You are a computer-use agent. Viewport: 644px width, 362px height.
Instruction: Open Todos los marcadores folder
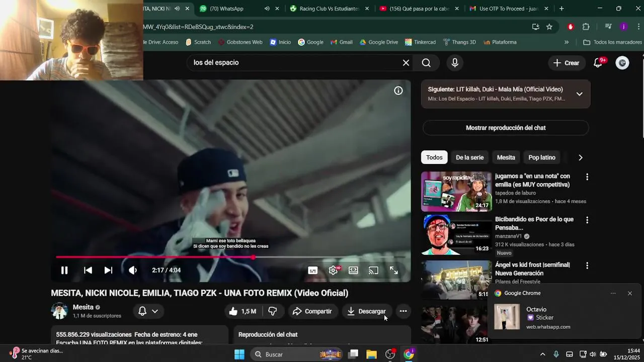point(612,42)
